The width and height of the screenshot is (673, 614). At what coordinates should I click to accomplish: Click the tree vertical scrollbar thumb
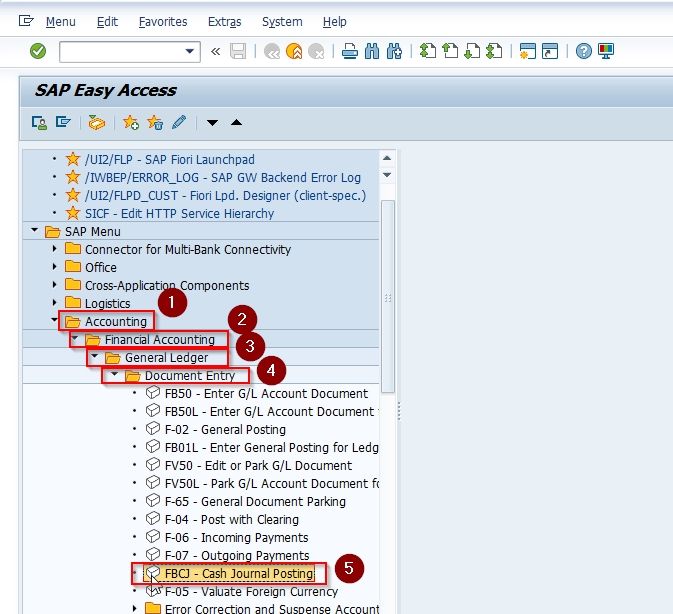click(388, 296)
